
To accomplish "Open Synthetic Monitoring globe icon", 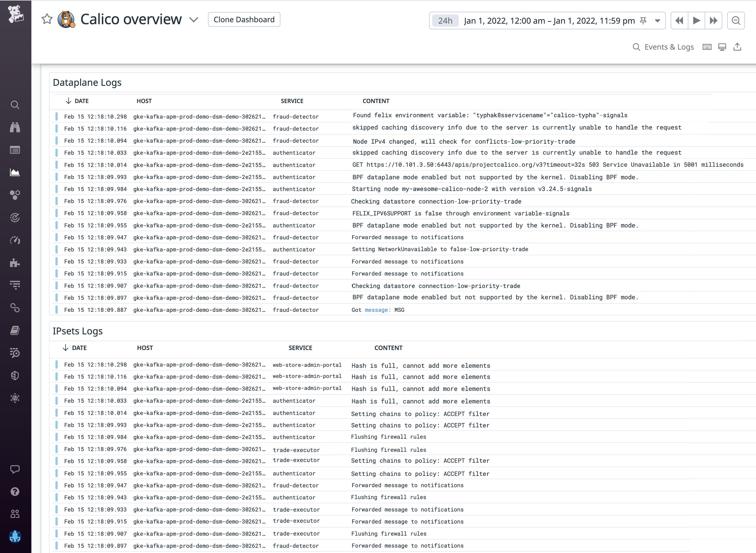I will (x=15, y=398).
